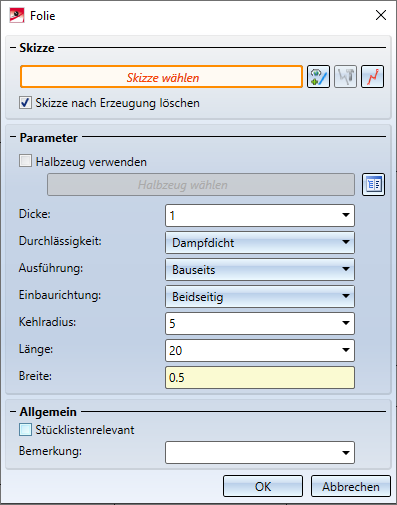397x505 pixels.
Task: Collapse the Parameter section
Action: [13, 137]
